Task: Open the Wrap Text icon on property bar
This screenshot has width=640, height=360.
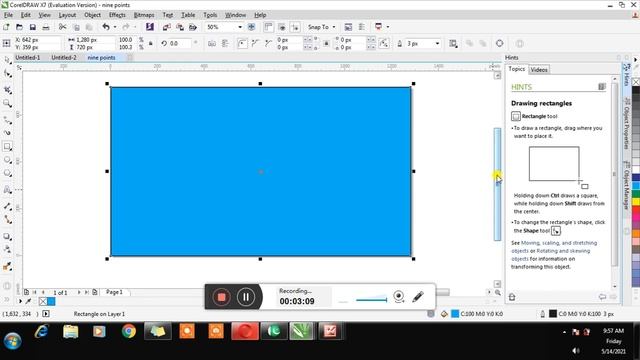Action: tap(453, 43)
